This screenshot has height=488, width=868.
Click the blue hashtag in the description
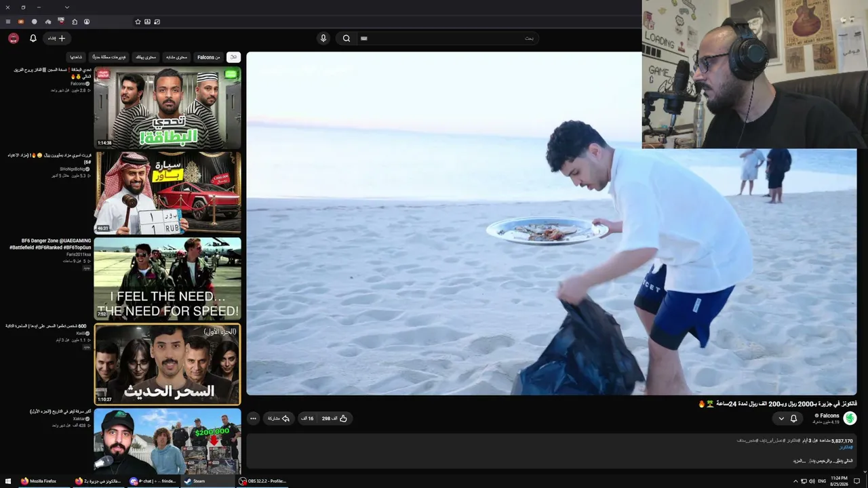(846, 447)
